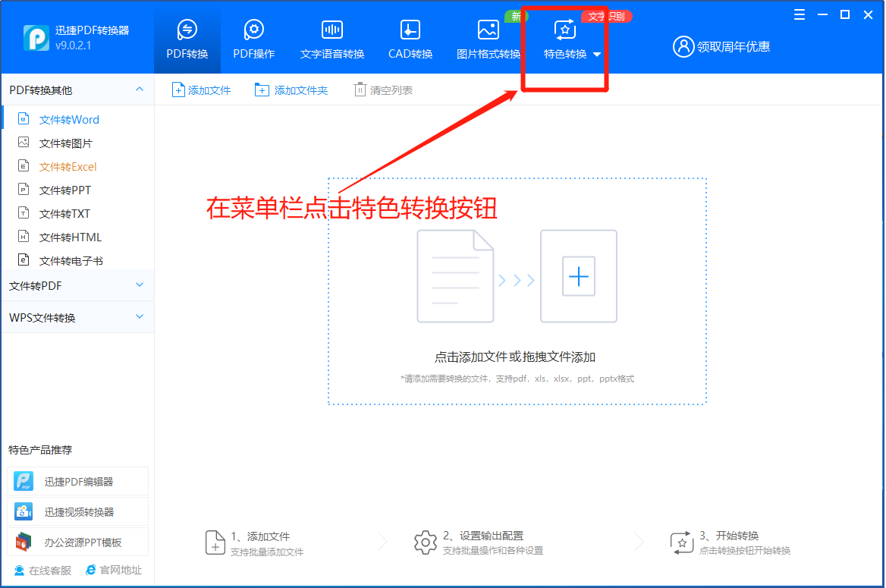
Task: Click the step 3 开始转换 convert icon
Action: (681, 542)
